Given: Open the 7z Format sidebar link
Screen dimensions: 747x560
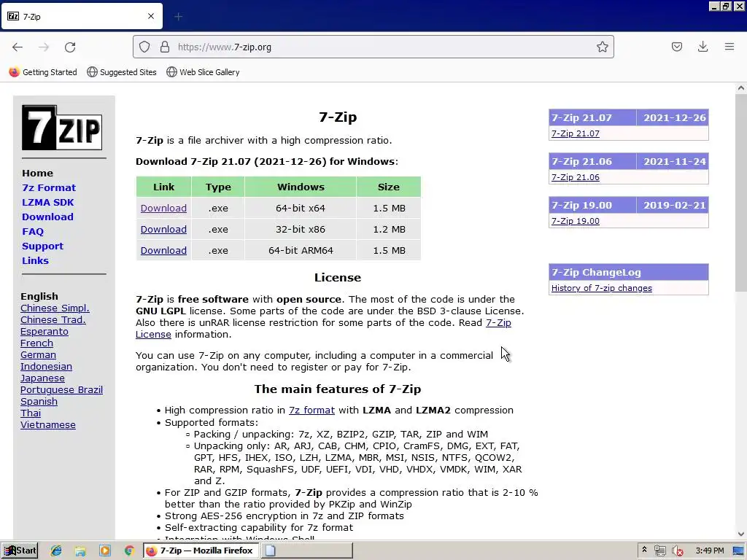Looking at the screenshot, I should coord(49,187).
